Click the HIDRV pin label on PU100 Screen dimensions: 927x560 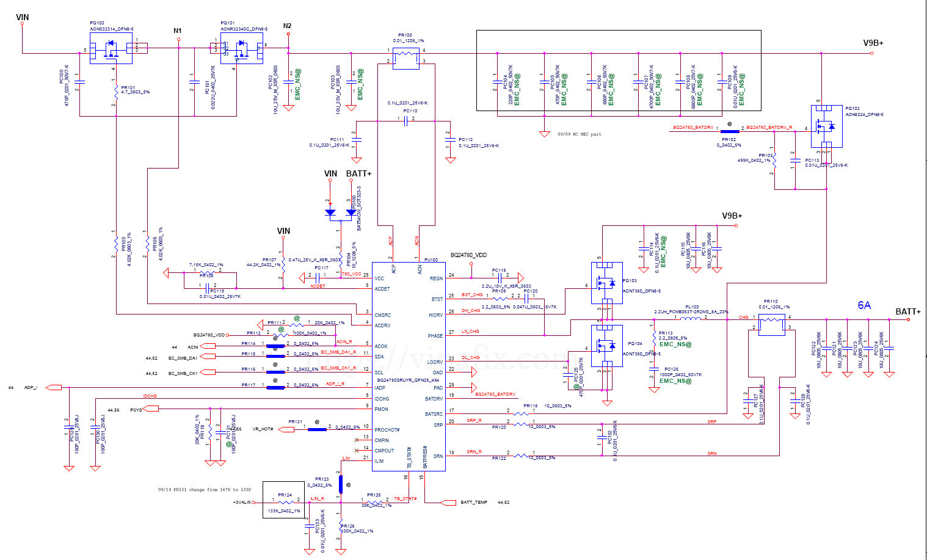(435, 315)
